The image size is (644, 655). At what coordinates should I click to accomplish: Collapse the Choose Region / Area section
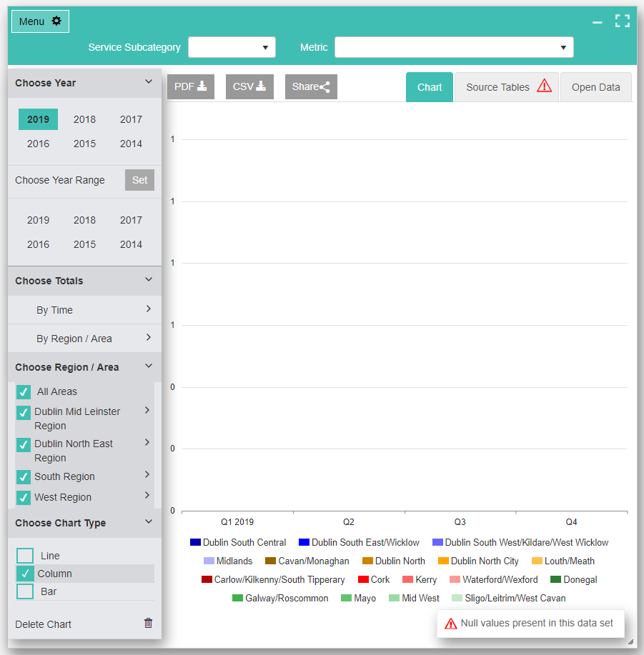click(149, 366)
